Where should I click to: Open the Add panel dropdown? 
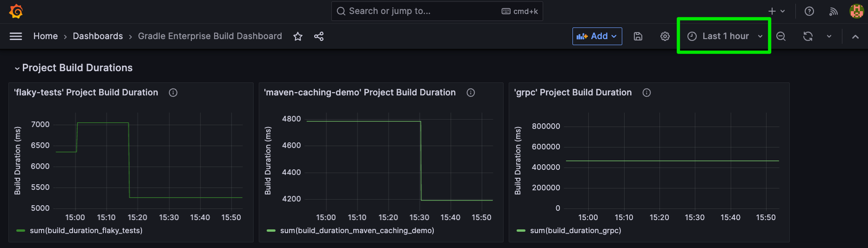[597, 36]
